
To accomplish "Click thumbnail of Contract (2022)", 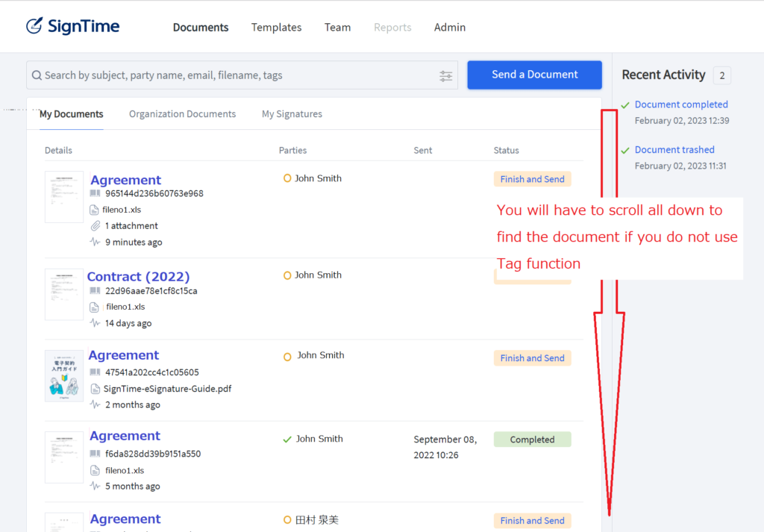I will coord(64,294).
